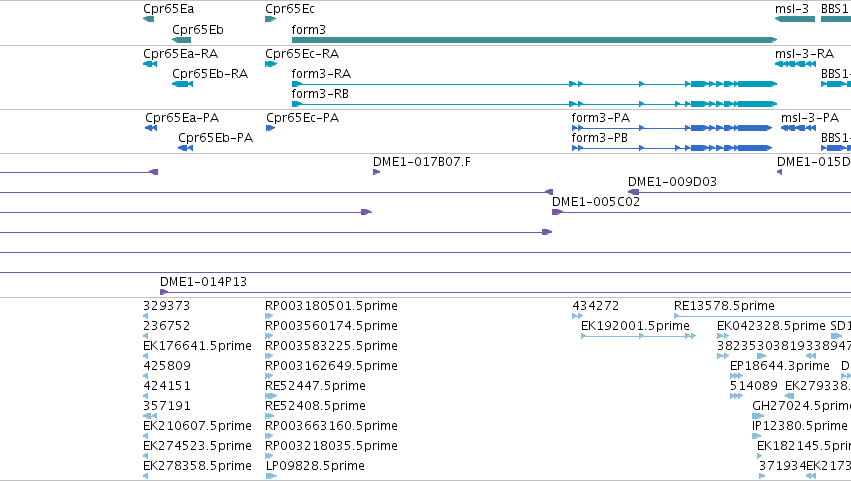Click the 434272 EST label
The image size is (851, 481).
click(x=596, y=306)
